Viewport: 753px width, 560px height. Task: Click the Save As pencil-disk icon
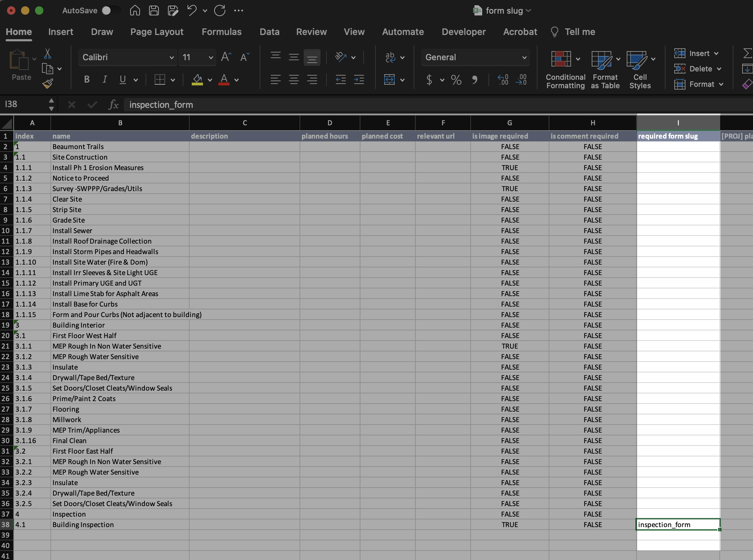173,10
